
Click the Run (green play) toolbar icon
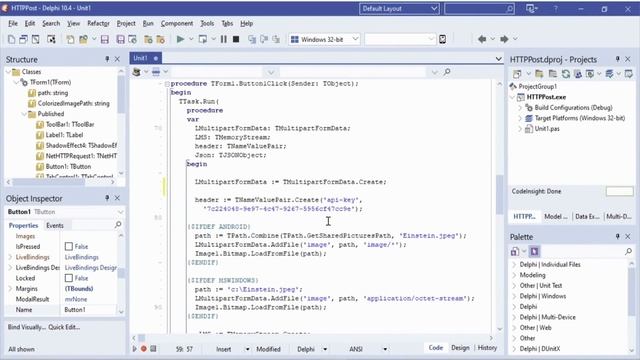pyautogui.click(x=180, y=39)
